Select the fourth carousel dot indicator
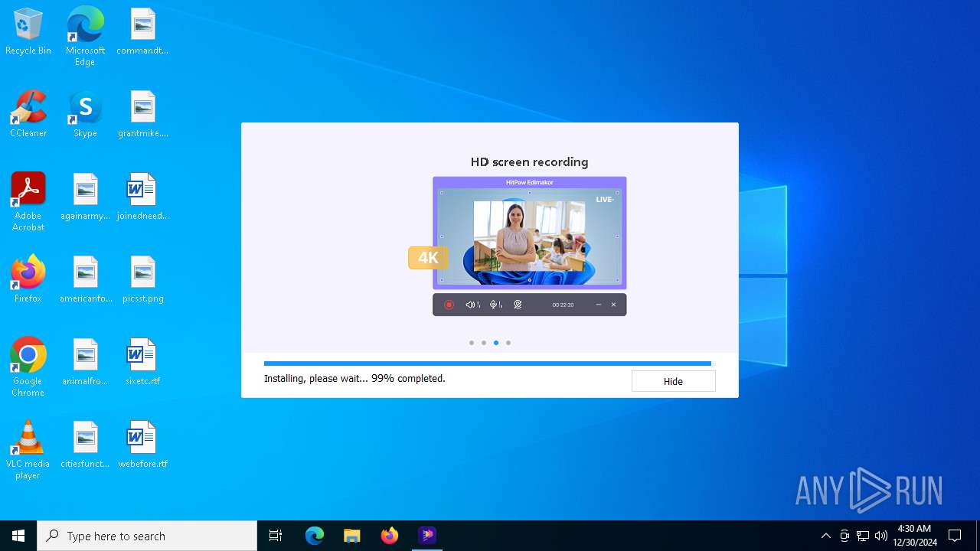Screen dimensions: 980x551 [x=508, y=343]
